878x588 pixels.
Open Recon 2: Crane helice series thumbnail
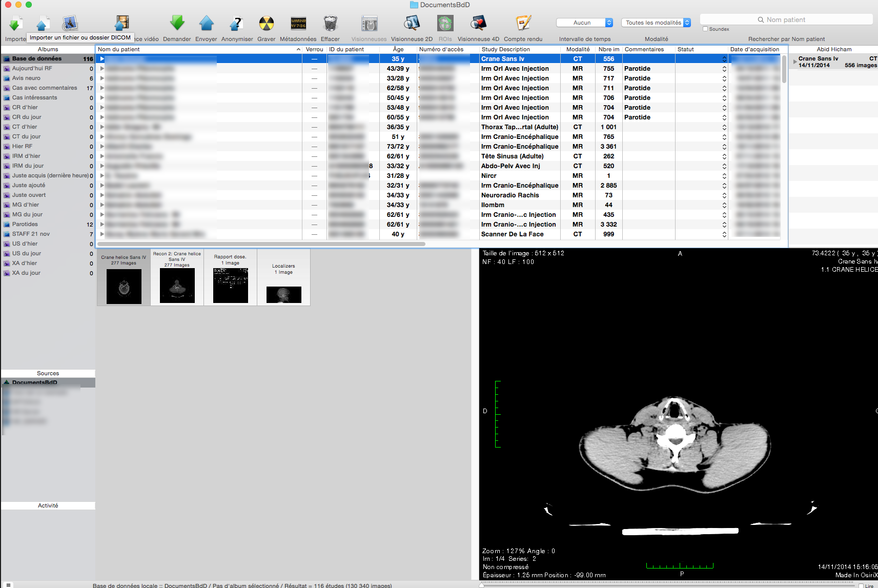click(177, 277)
